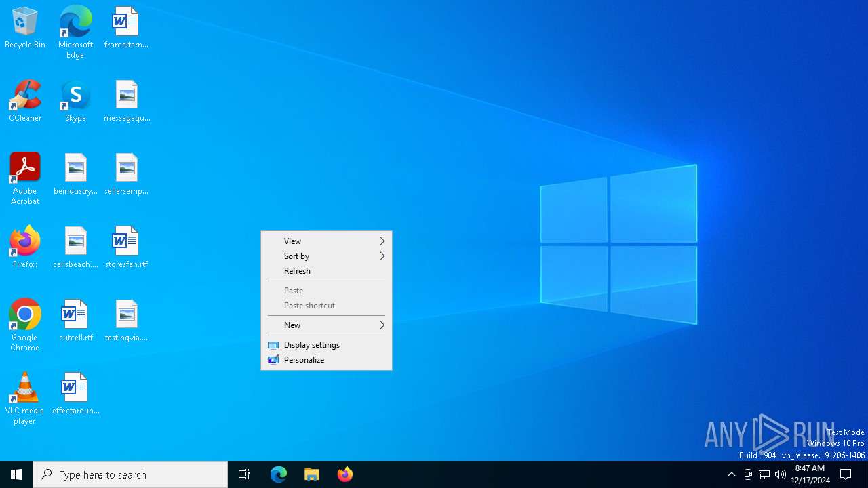Select the testingvia image file icon
Viewport: 868px width, 488px height.
click(126, 321)
